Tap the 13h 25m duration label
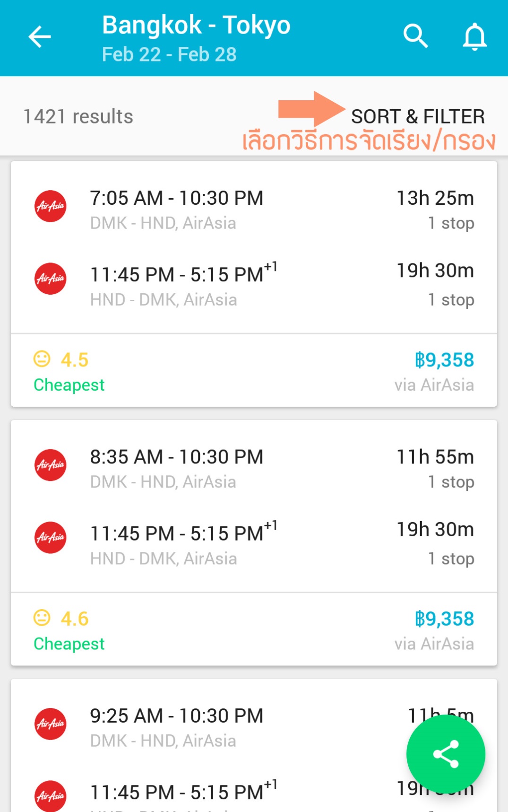Screen dimensions: 508x812 435,198
